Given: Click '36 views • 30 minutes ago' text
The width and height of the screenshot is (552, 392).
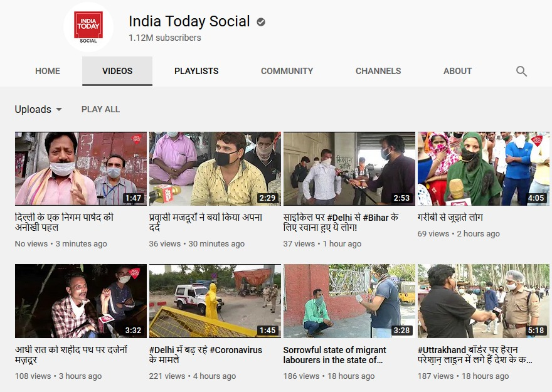Looking at the screenshot, I should coord(197,243).
